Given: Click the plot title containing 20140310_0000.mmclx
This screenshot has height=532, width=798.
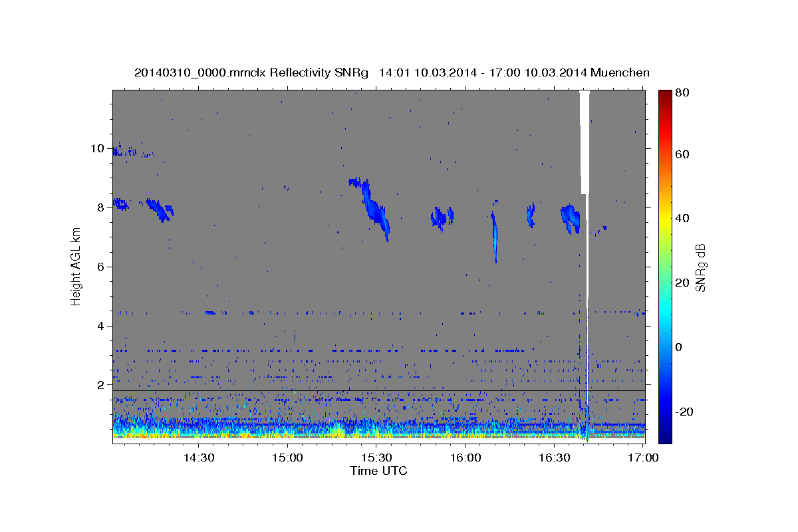Looking at the screenshot, I should (392, 72).
